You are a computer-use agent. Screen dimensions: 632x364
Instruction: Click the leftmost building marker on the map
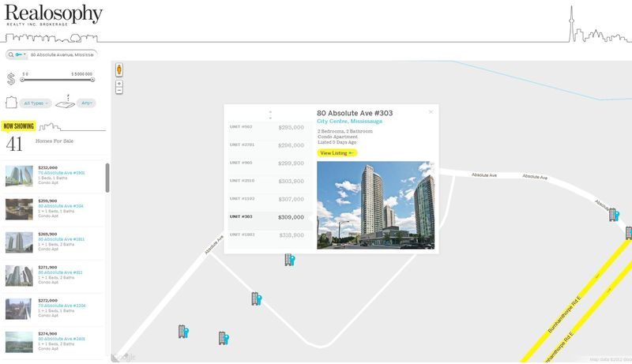[183, 332]
